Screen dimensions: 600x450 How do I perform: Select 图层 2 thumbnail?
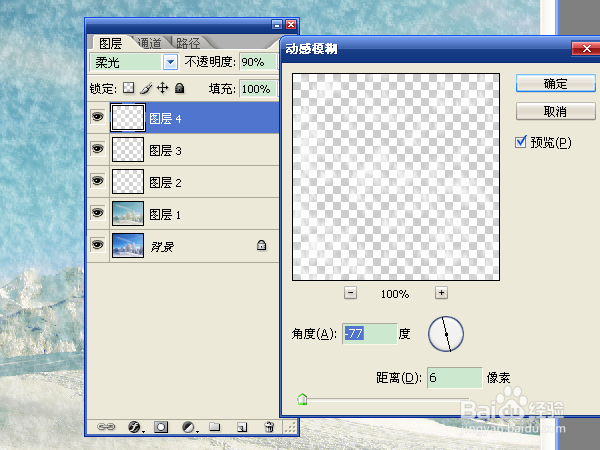[x=128, y=181]
